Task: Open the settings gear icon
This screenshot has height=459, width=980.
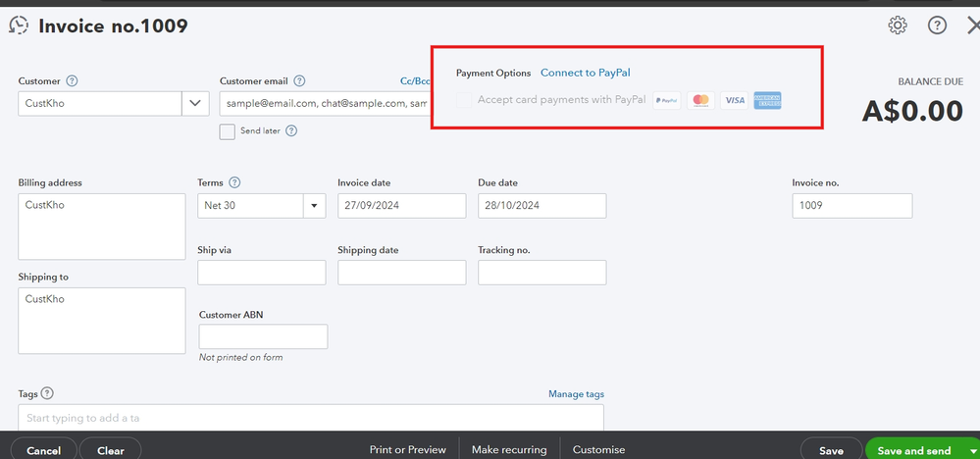Action: pos(898,25)
